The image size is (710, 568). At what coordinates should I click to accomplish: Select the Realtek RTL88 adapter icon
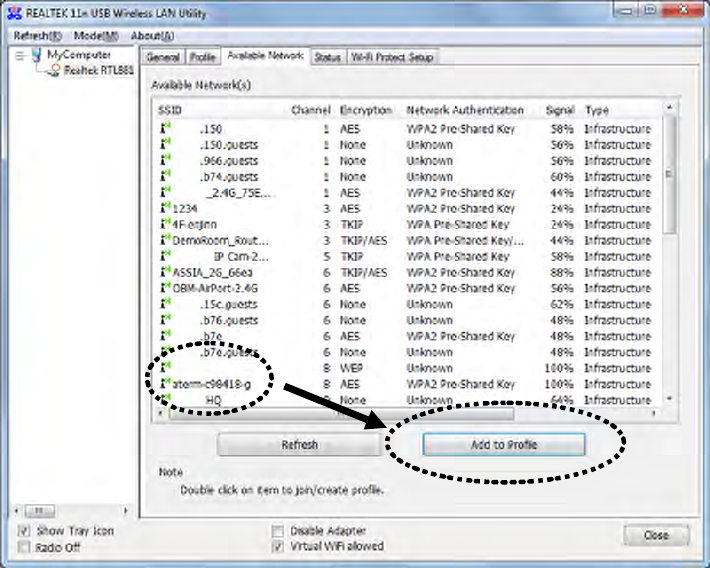click(55, 70)
